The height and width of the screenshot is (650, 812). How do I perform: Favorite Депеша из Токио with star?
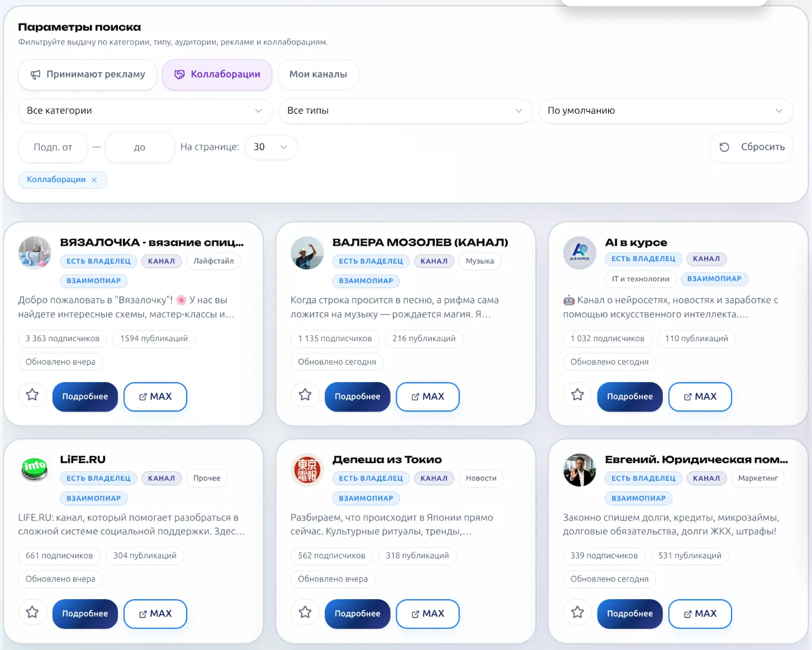point(305,612)
